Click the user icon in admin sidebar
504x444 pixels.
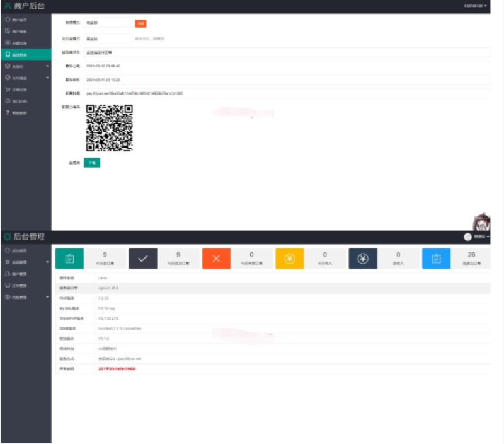click(8, 274)
